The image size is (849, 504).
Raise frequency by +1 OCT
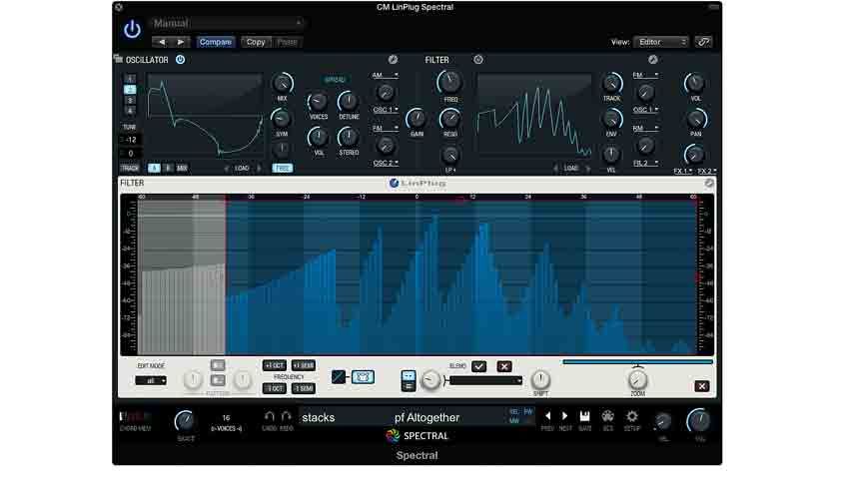tap(275, 365)
